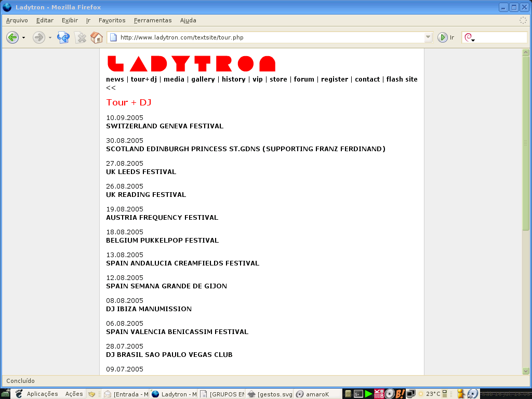This screenshot has height=399, width=532.
Task: Open the tour+dj link
Action: pos(144,79)
